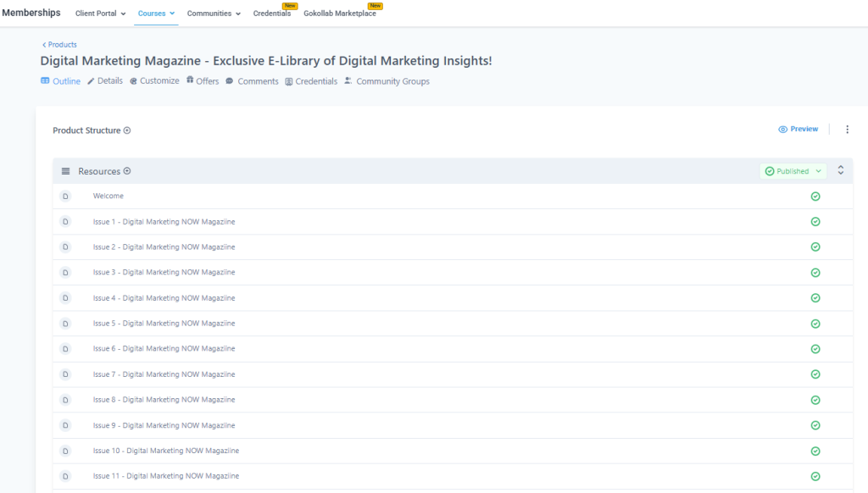Switch to the Courses tab
Image resolution: width=868 pixels, height=493 pixels.
(x=155, y=14)
